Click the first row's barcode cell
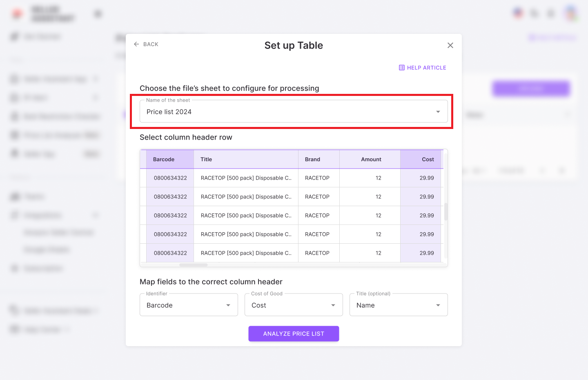The height and width of the screenshot is (380, 588). tap(170, 178)
